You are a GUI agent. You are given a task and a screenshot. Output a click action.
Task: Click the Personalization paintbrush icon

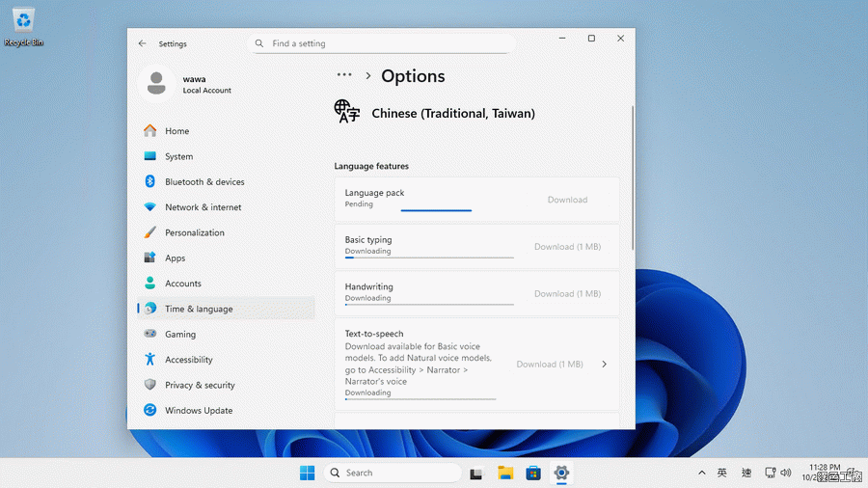coord(149,233)
